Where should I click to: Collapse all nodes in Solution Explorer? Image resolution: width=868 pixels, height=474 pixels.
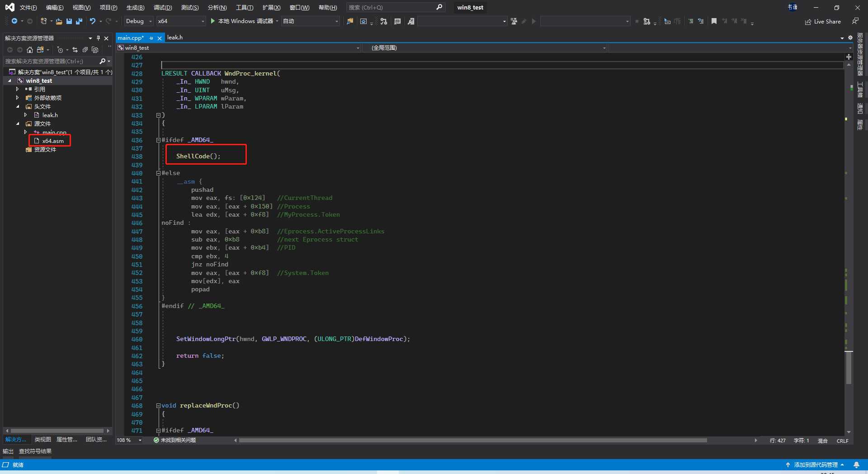(85, 50)
